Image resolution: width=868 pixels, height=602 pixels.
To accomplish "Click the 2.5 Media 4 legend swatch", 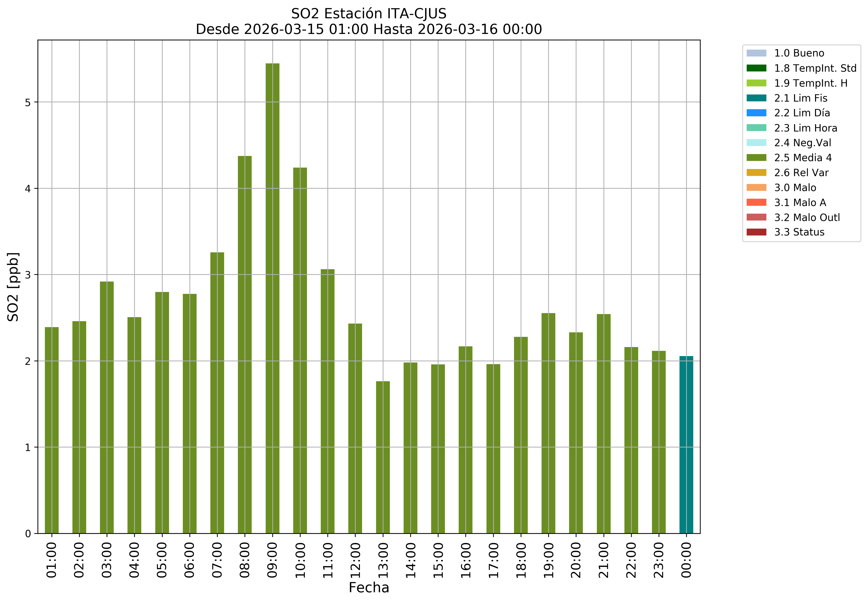I will pyautogui.click(x=756, y=158).
